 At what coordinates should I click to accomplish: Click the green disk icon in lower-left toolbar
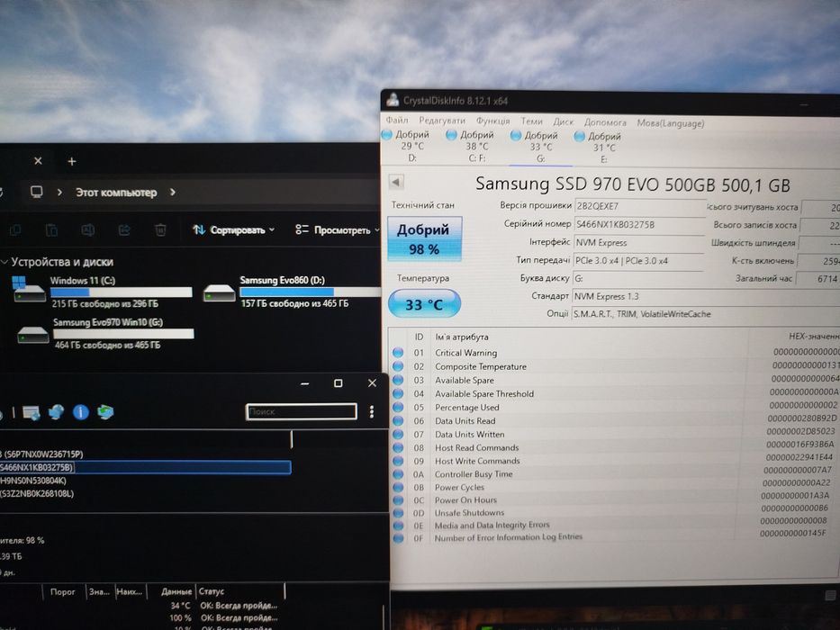coord(105,412)
